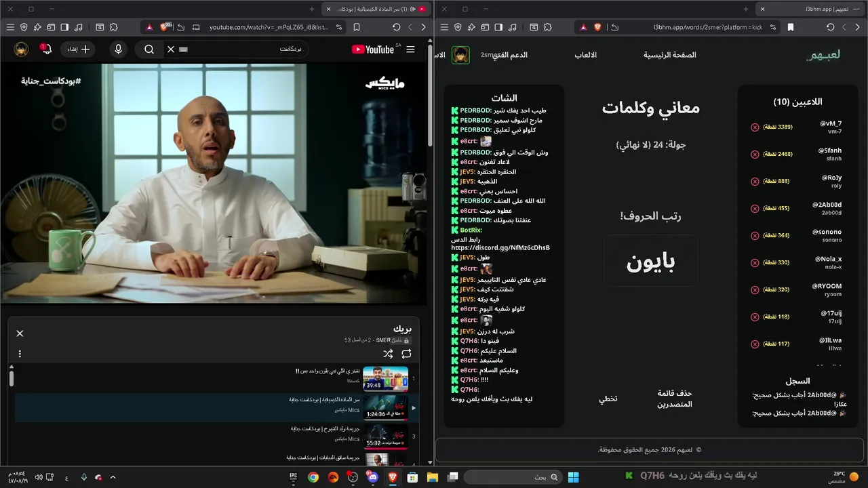The width and height of the screenshot is (868, 488).
Task: Open the extensions puzzle icon in YouTube window
Action: (113, 27)
